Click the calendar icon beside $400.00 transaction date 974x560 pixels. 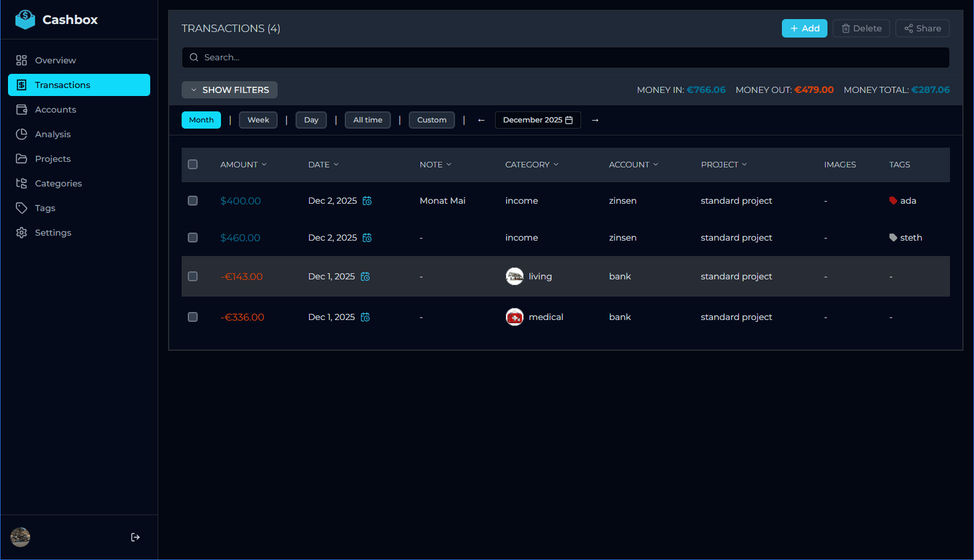[x=367, y=201]
